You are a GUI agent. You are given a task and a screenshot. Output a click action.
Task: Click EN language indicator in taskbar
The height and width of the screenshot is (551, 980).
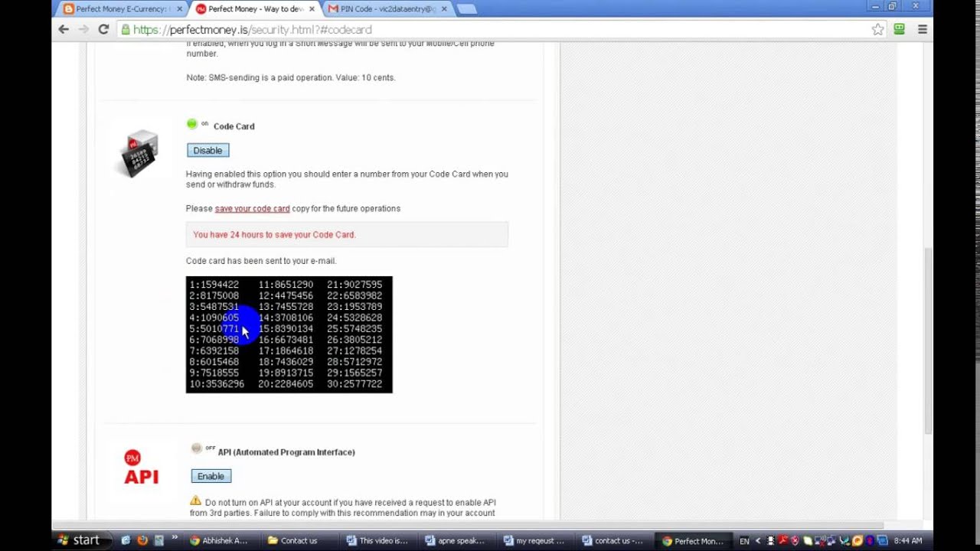click(744, 541)
